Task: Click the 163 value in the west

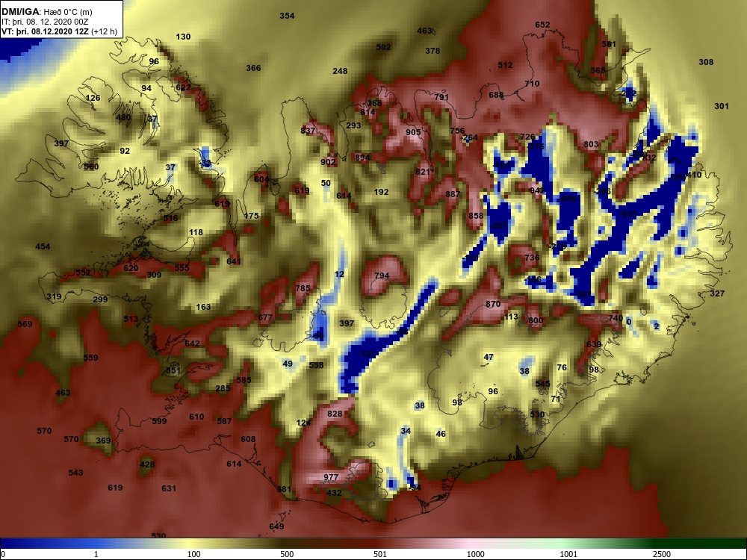Action: coord(203,307)
